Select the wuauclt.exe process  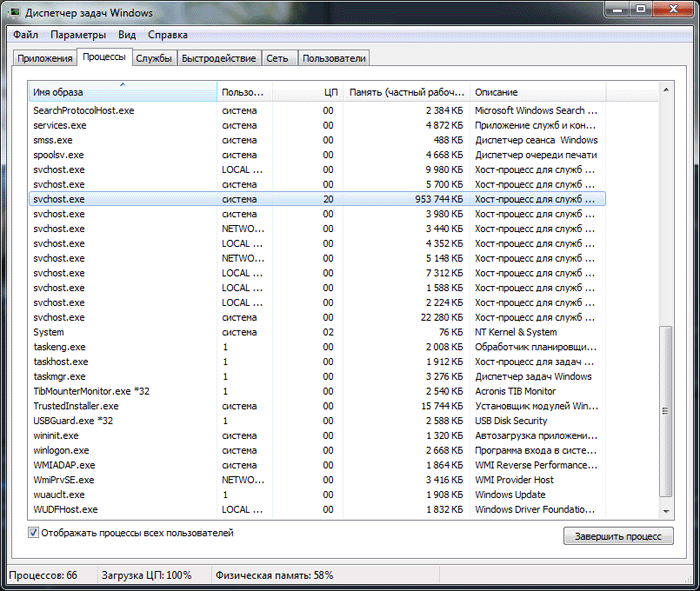click(317, 494)
